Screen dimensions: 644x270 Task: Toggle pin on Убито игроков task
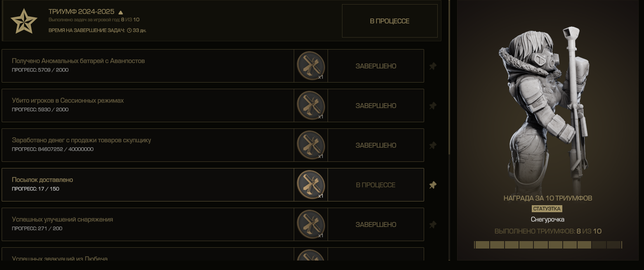click(433, 106)
